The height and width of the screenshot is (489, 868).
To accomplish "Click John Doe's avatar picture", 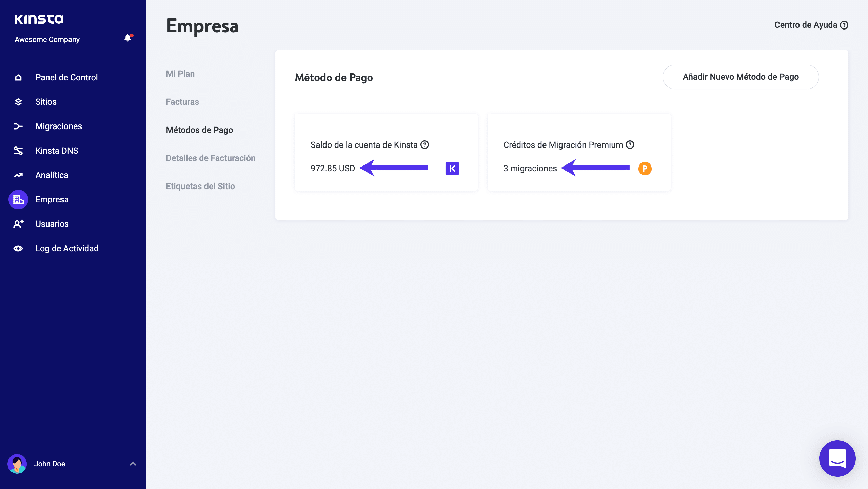I will (x=17, y=464).
